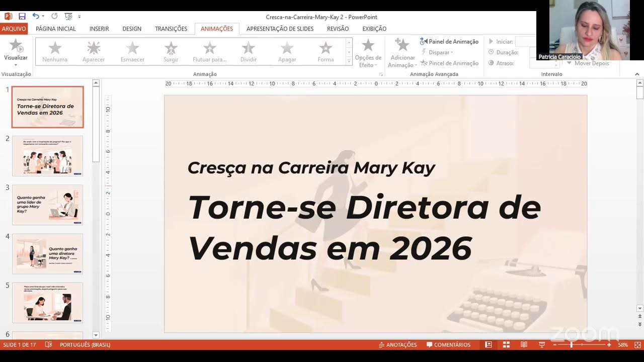Image resolution: width=644 pixels, height=362 pixels.
Task: Select the Flutuar para animation effect
Action: [x=210, y=52]
